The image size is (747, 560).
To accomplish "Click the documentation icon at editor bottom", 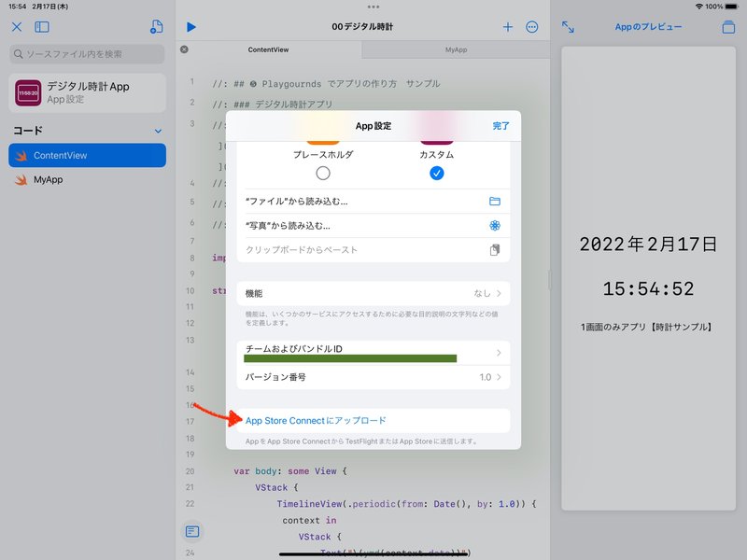I will point(192,531).
